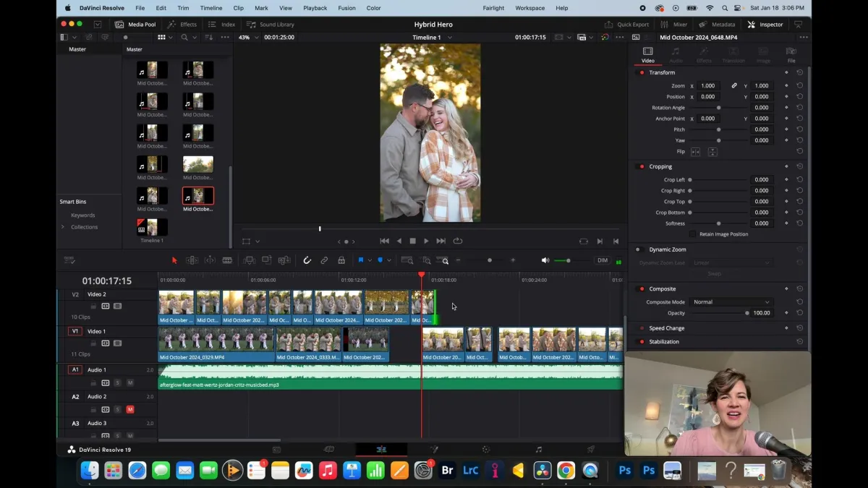Select Mid October 2024_0329.MP4 clip on Video 1

coord(216,344)
